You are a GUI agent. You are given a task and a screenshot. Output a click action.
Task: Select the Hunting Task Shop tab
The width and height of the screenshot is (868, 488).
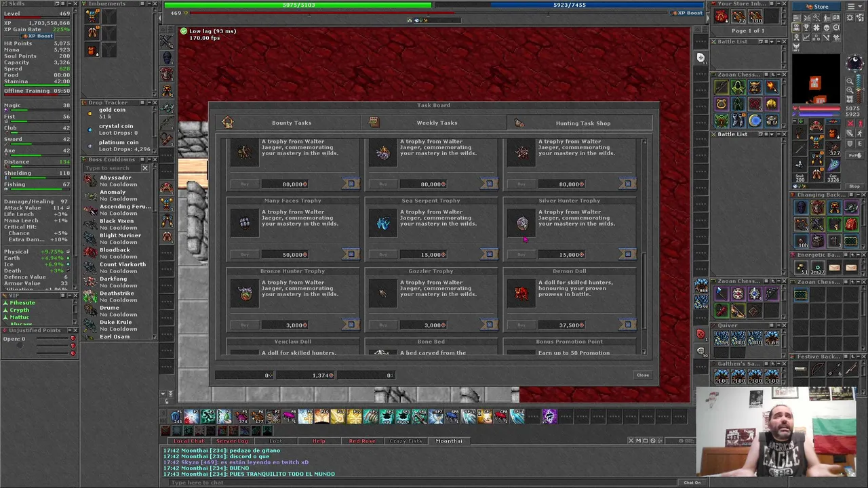(579, 123)
